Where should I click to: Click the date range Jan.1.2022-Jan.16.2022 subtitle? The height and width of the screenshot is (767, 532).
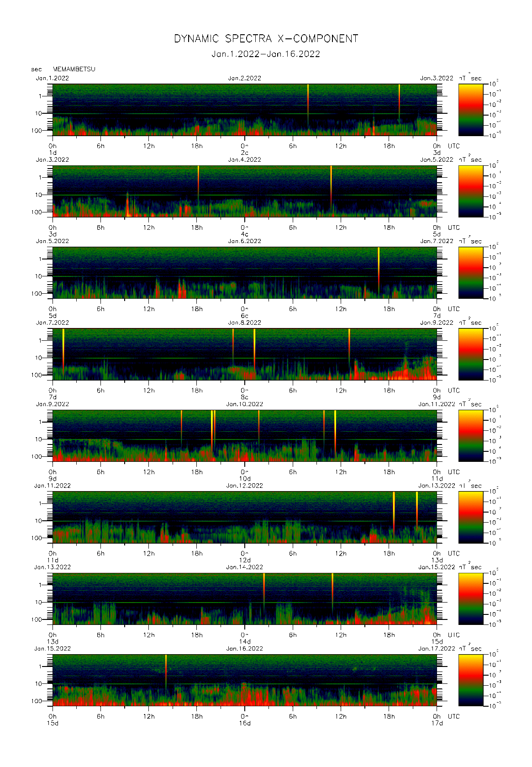[266, 54]
